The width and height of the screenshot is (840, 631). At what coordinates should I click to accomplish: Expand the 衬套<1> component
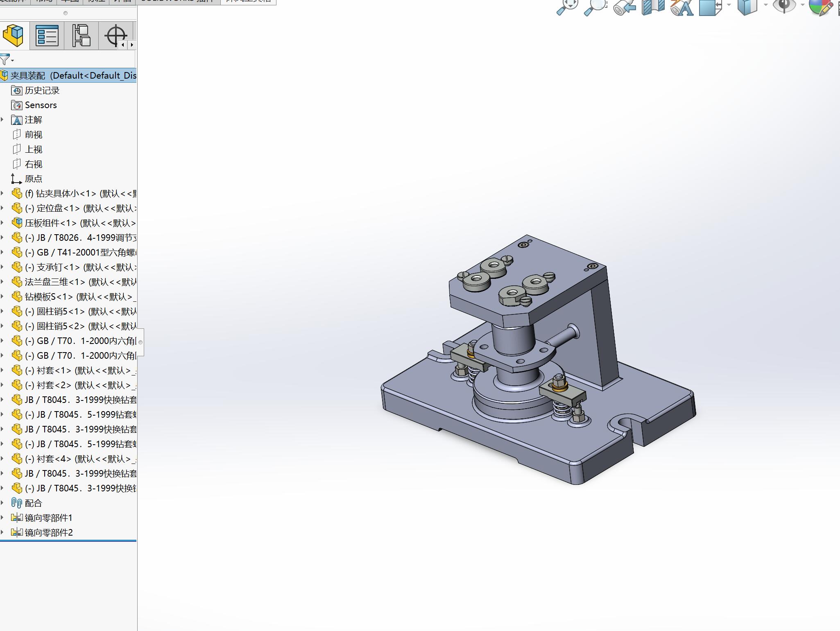pyautogui.click(x=2, y=370)
